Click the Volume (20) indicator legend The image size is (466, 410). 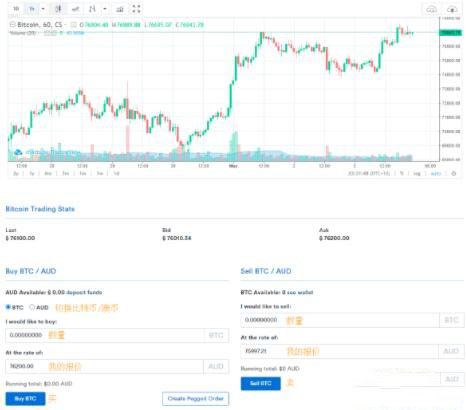(23, 33)
